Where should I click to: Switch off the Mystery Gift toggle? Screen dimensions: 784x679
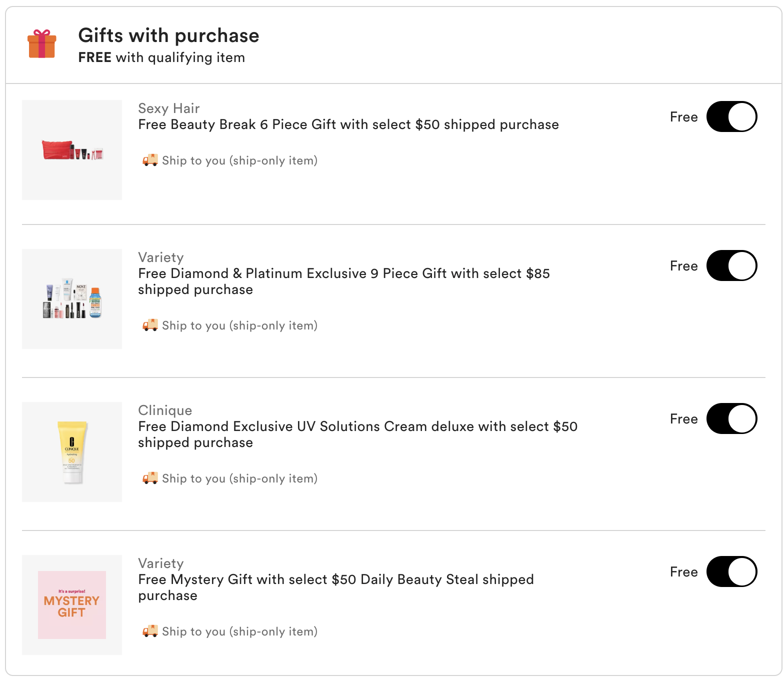click(731, 571)
